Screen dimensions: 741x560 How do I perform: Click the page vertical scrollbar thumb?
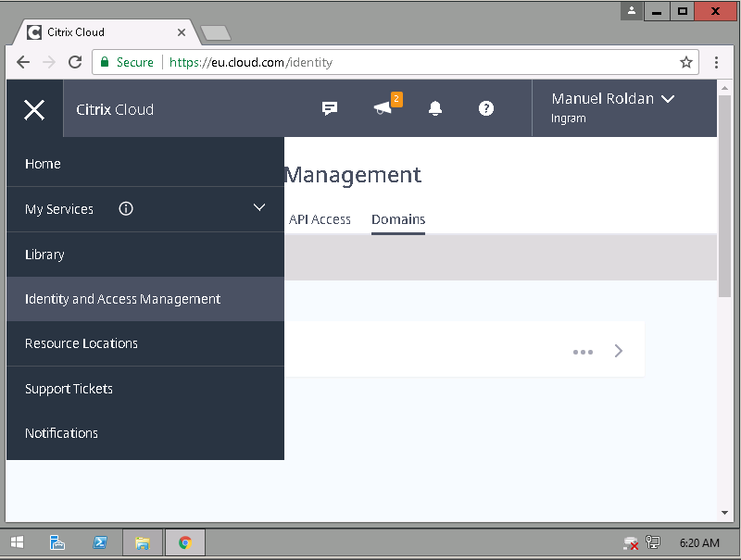click(x=724, y=195)
